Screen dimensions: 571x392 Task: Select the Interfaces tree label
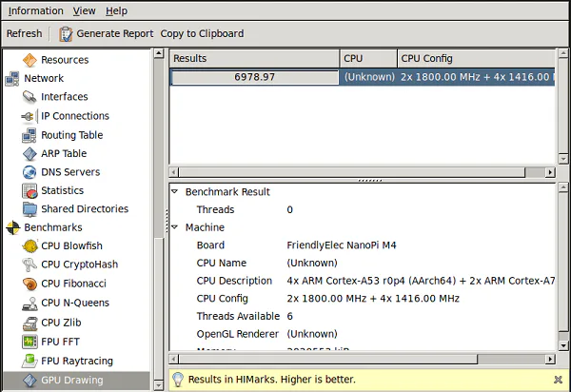click(65, 97)
